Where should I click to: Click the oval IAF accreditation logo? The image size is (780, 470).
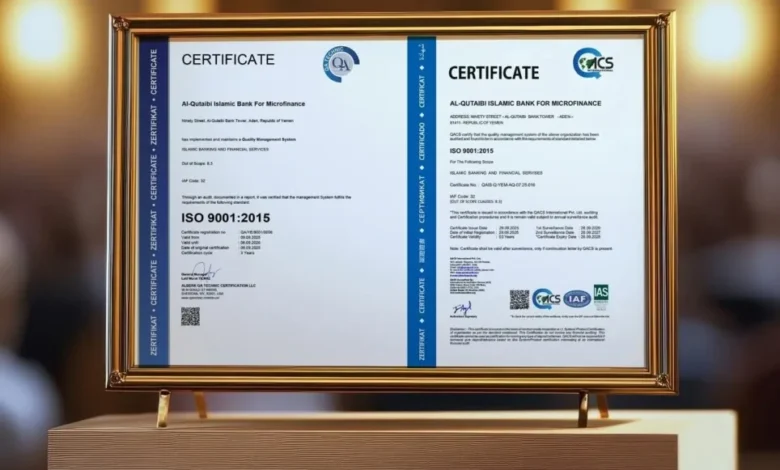point(576,298)
